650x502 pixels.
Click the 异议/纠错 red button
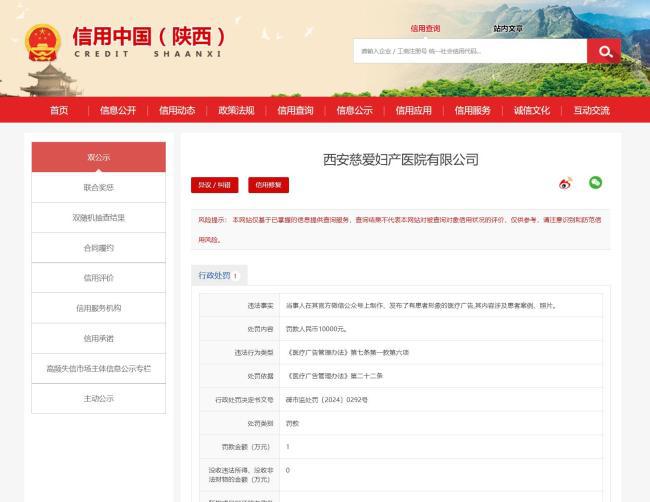[214, 185]
